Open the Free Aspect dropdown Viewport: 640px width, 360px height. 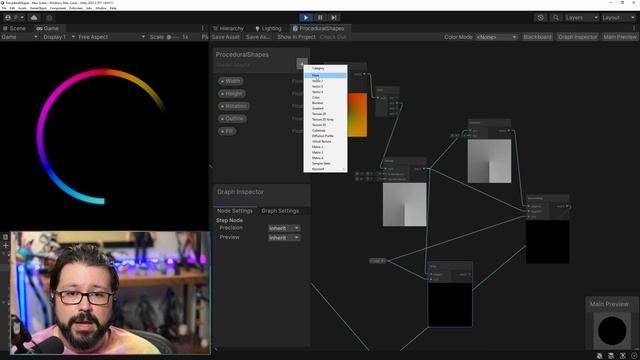111,37
